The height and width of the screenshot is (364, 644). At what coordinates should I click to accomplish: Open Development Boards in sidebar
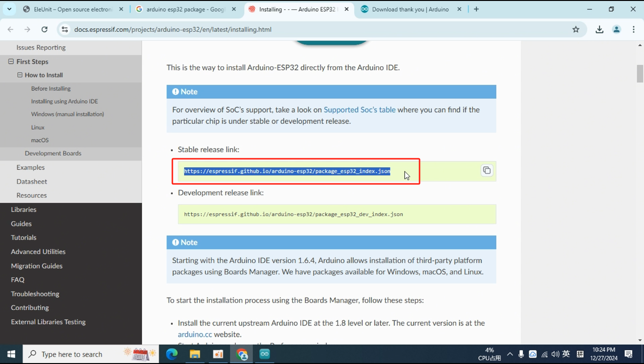[x=53, y=154]
